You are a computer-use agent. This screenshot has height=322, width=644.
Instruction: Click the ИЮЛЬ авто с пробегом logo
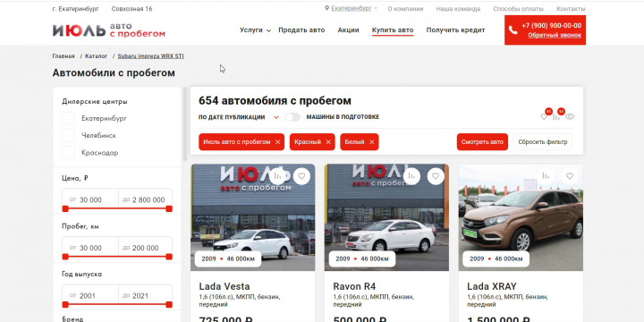pos(109,30)
